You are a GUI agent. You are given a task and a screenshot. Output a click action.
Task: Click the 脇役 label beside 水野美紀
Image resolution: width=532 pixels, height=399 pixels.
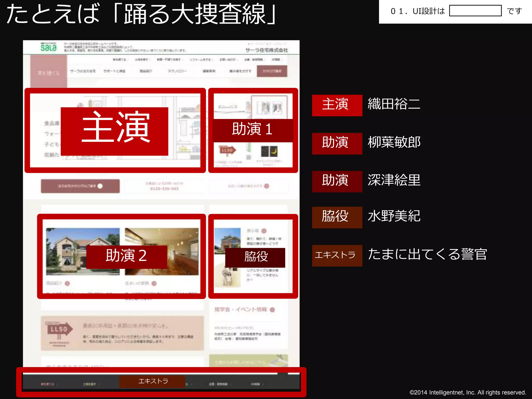pos(337,217)
